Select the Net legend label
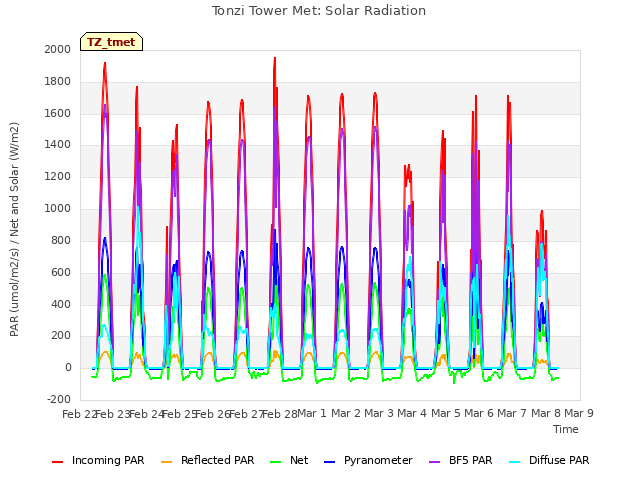The width and height of the screenshot is (640, 480). click(x=299, y=460)
